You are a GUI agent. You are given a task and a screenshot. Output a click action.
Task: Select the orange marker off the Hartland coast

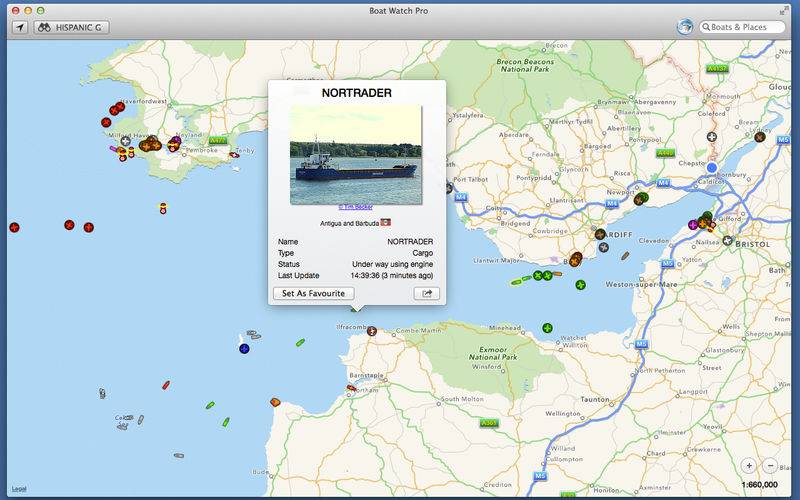[275, 402]
